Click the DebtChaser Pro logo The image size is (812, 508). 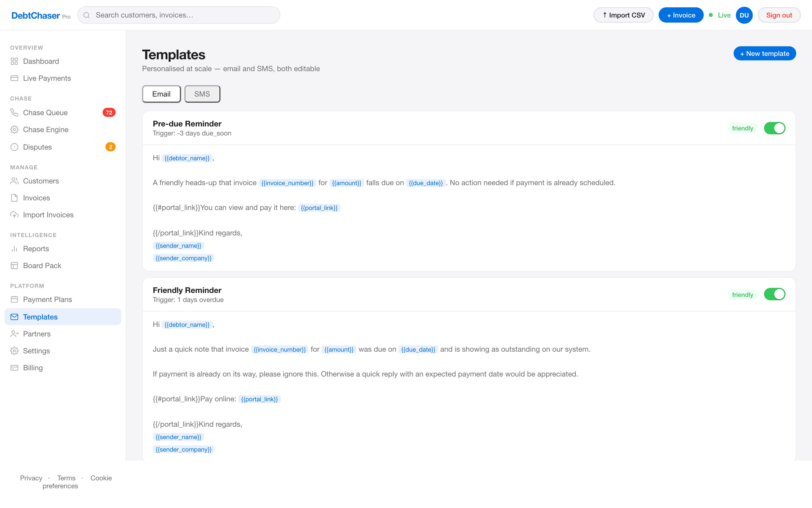(41, 16)
